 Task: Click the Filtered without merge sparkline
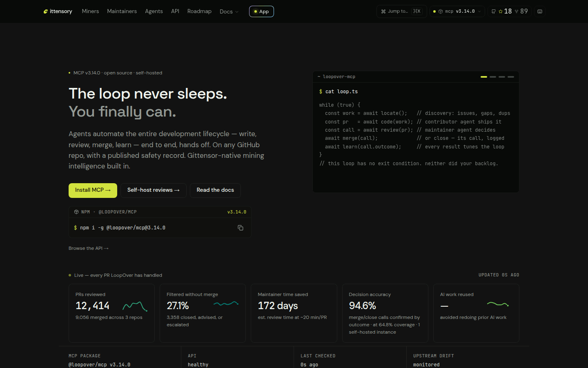tap(226, 303)
